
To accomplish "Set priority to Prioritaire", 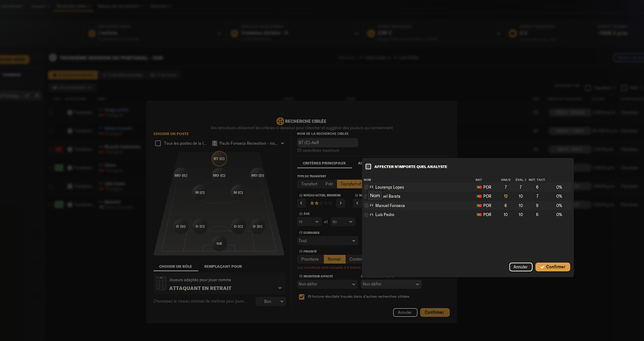I will [310, 259].
